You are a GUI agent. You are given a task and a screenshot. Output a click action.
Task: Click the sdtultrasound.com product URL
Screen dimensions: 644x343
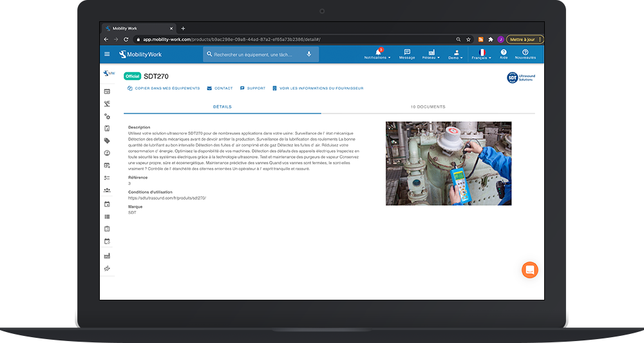point(167,198)
